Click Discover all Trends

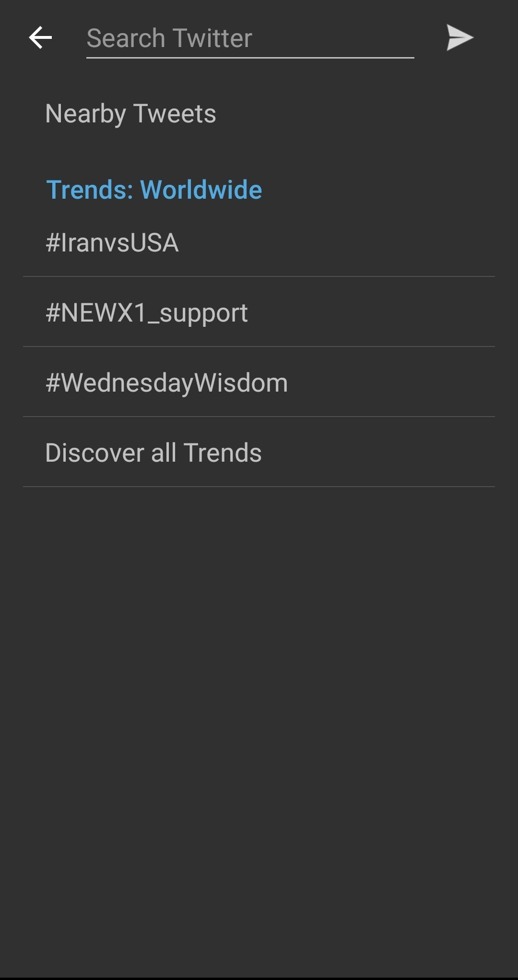(259, 453)
